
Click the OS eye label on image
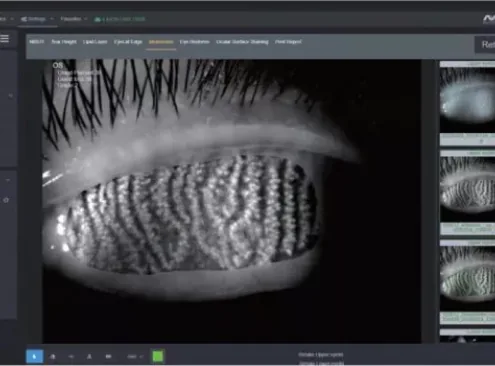click(57, 65)
